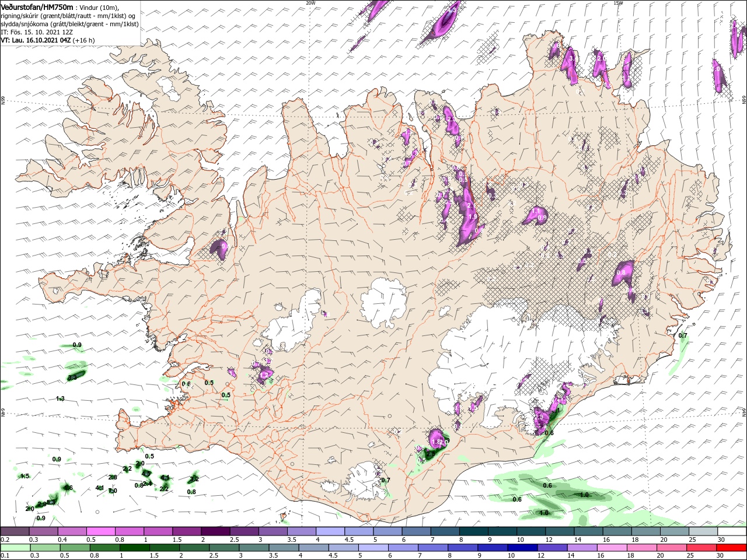Click the '0.8' value on the eastern purple snow patch
747x560 pixels.
(x=621, y=272)
